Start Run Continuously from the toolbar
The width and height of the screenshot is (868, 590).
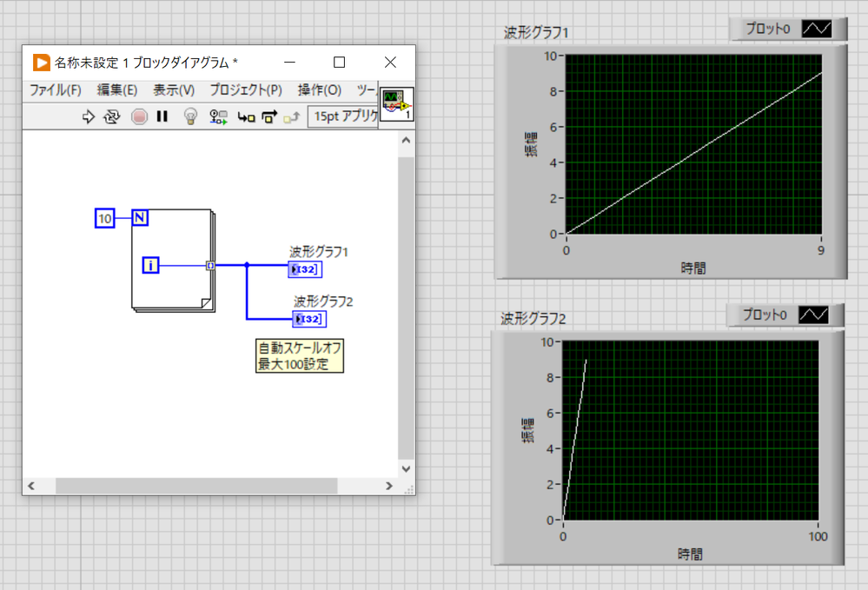point(112,116)
